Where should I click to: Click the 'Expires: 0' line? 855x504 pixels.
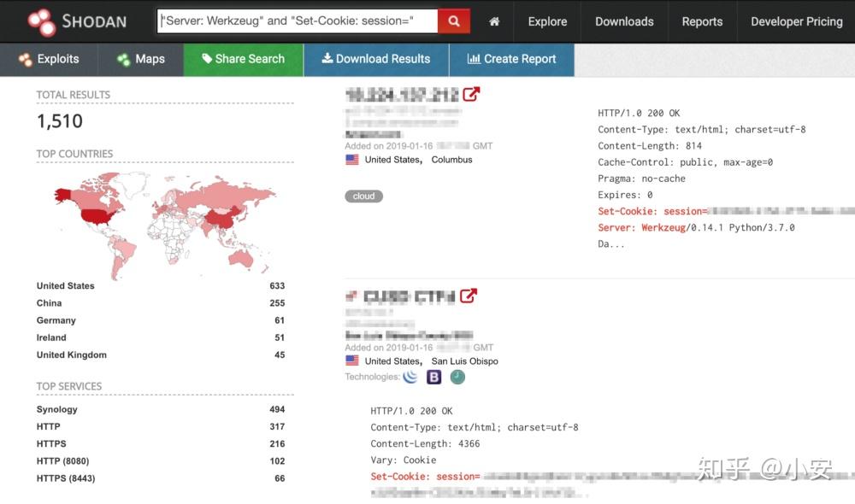click(626, 195)
